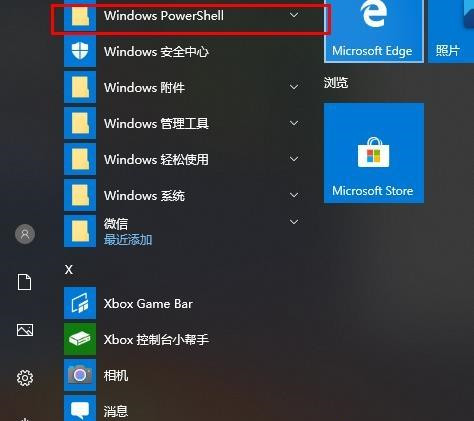Open the user account icon in sidebar
This screenshot has width=474, height=421.
click(25, 234)
